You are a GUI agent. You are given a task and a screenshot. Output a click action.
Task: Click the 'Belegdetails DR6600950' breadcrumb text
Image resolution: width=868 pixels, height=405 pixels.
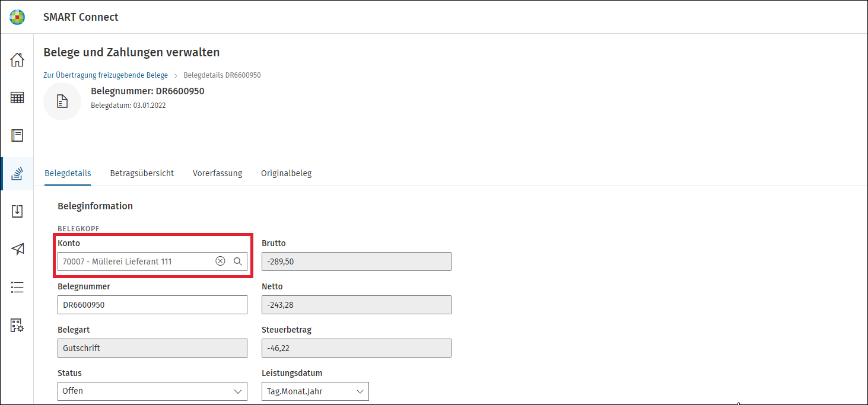click(x=222, y=75)
